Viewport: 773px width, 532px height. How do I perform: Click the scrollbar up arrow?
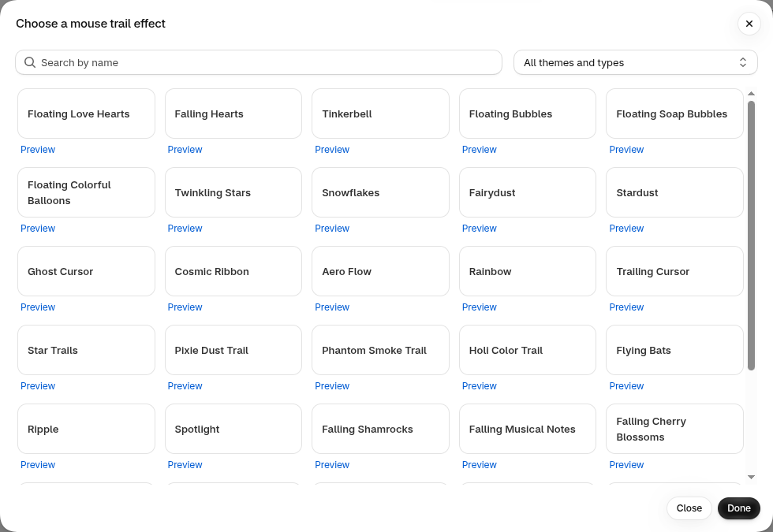tap(751, 94)
